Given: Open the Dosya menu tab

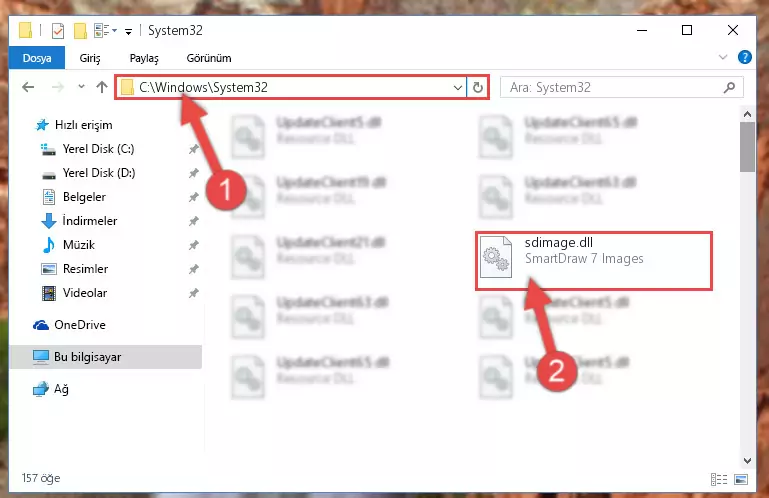Looking at the screenshot, I should [37, 58].
